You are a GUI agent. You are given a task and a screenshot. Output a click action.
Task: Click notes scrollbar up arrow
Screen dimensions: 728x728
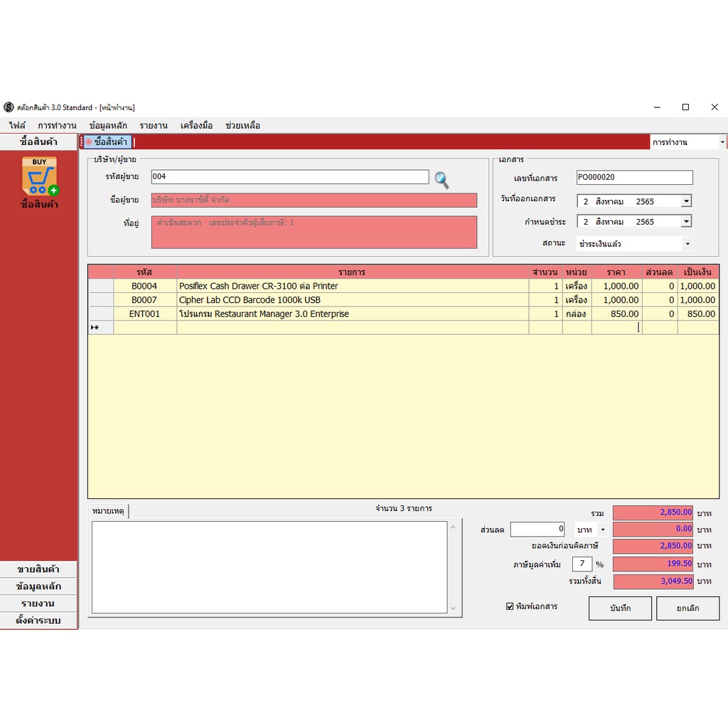click(x=453, y=527)
